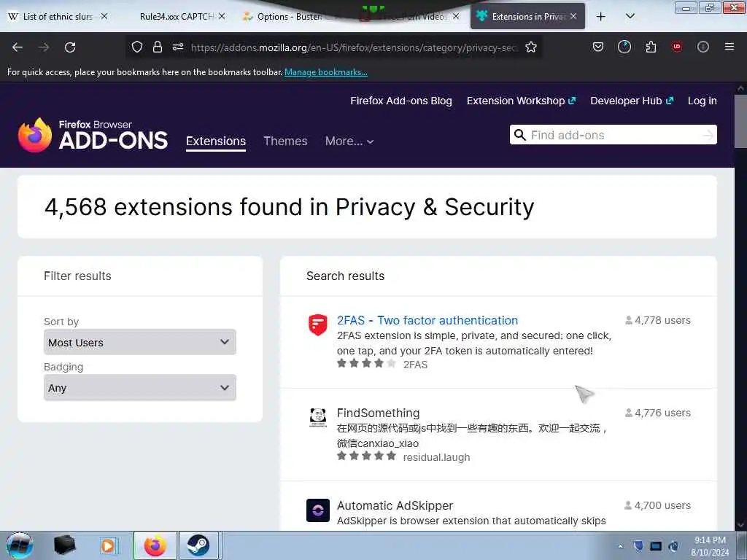List all tabs dropdown arrow
The height and width of the screenshot is (560, 747).
[x=630, y=16]
